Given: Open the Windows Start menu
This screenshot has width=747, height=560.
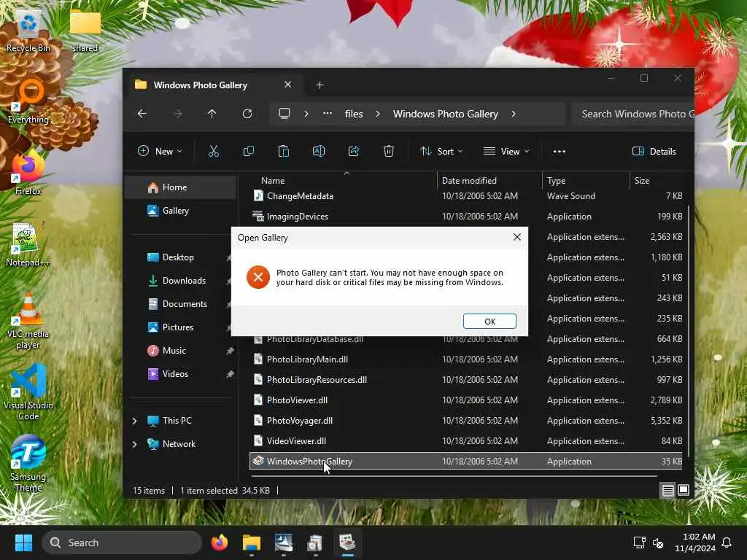Looking at the screenshot, I should (x=23, y=542).
